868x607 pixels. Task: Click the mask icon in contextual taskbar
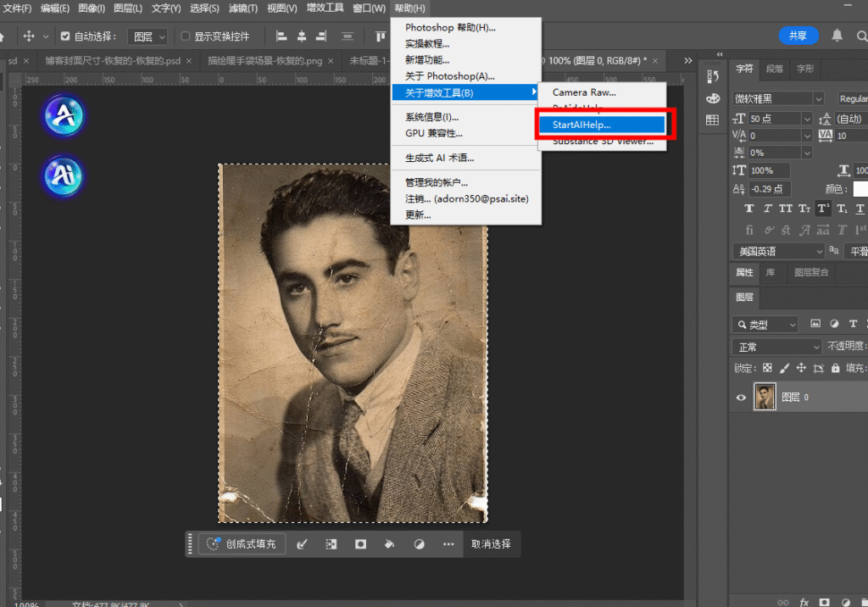point(360,544)
